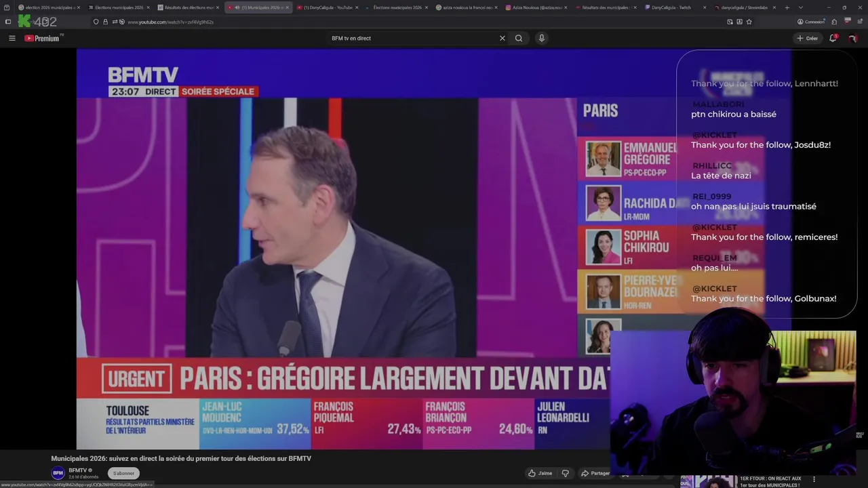
Task: Open the permissions icon beside padlock
Action: 115,22
